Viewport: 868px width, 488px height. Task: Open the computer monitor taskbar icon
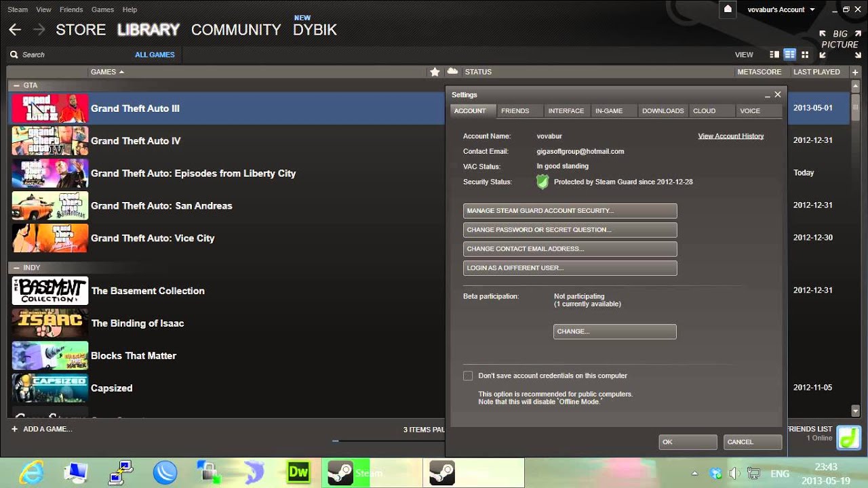(76, 472)
